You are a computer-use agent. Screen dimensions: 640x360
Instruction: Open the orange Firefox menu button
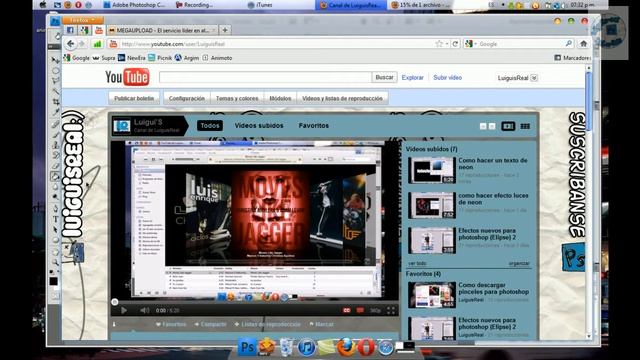pyautogui.click(x=82, y=20)
